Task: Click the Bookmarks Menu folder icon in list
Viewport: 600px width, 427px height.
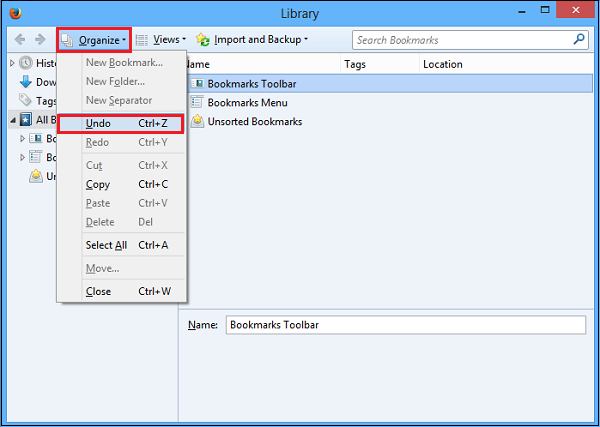Action: click(197, 102)
